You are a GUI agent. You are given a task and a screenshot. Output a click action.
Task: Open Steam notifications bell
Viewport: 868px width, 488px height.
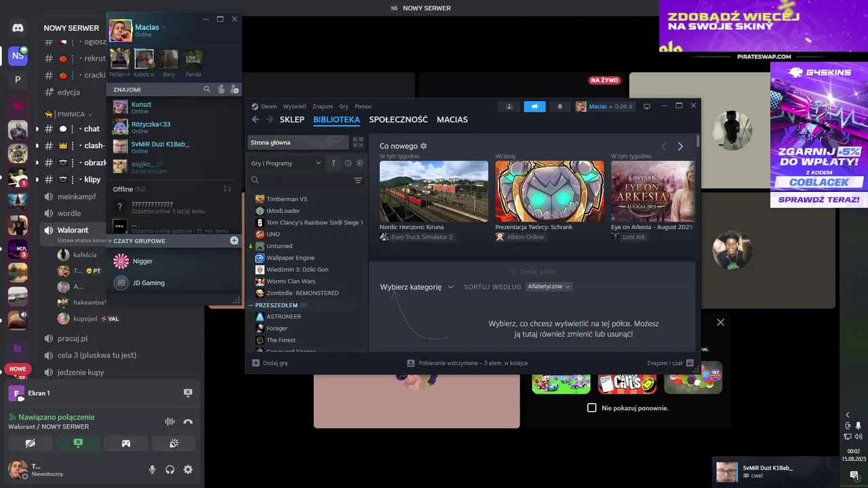pyautogui.click(x=560, y=106)
